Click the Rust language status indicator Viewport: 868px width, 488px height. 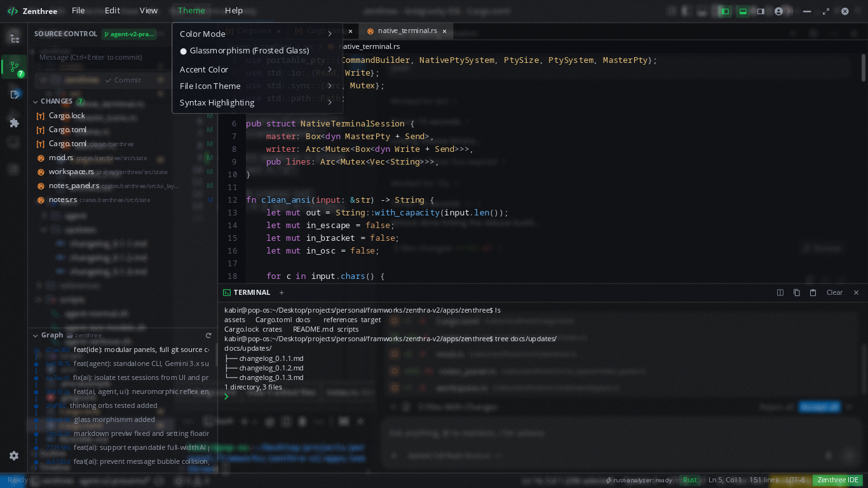click(x=690, y=480)
